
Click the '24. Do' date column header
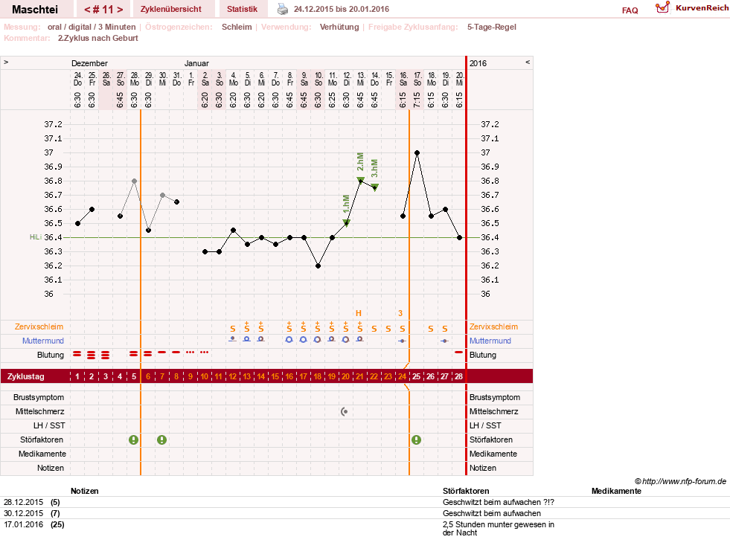point(77,79)
